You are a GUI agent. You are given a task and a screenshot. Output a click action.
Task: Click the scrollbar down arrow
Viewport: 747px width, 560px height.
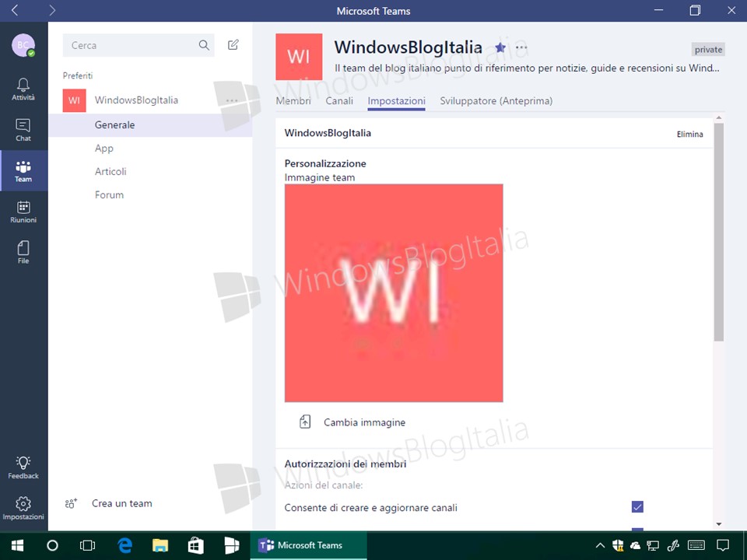(x=719, y=524)
